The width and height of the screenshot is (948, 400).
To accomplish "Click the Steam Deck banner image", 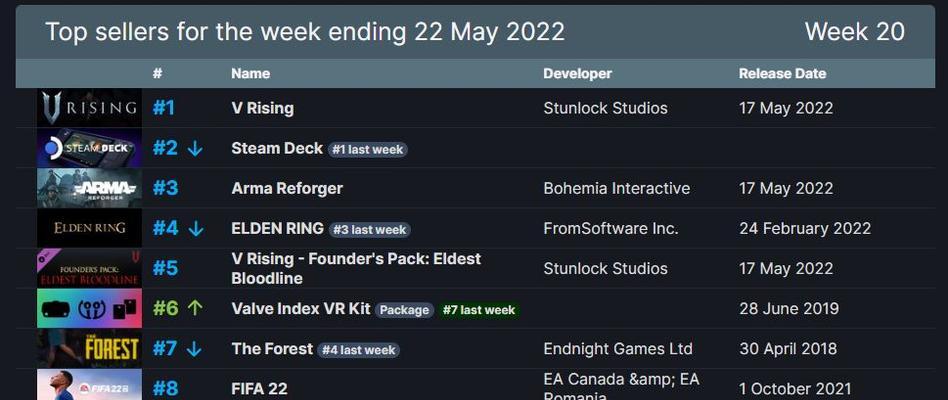I will [89, 148].
